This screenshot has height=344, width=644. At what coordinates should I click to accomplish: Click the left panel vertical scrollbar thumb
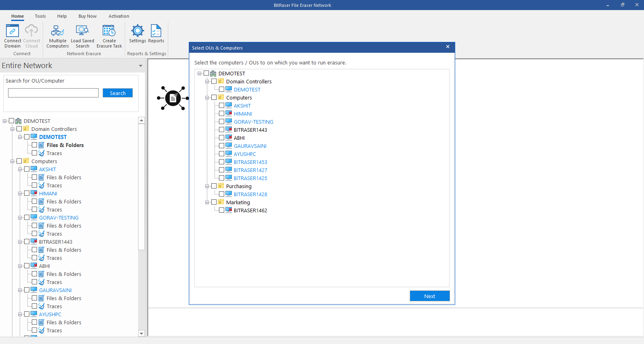coord(141,187)
